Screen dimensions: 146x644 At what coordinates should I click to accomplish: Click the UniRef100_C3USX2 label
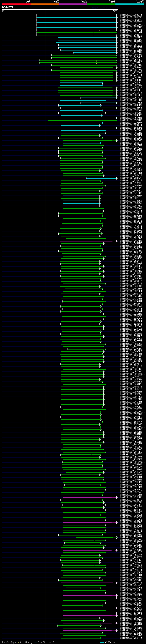[131, 537]
